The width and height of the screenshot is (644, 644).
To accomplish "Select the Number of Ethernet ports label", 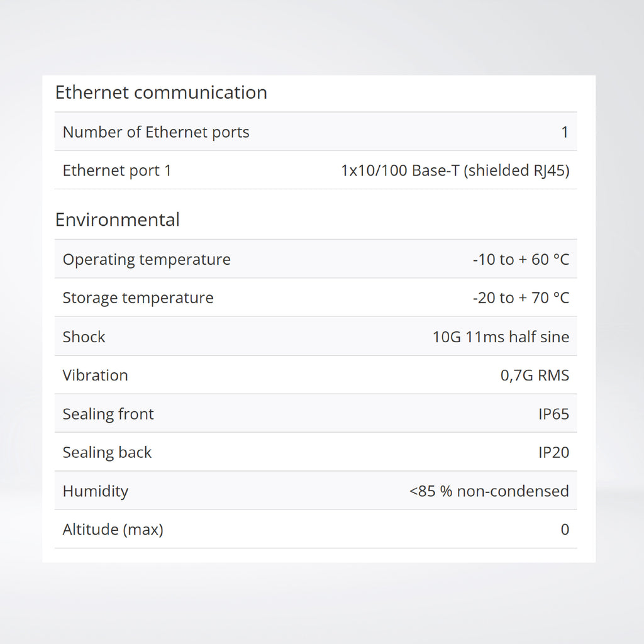I will pyautogui.click(x=156, y=132).
